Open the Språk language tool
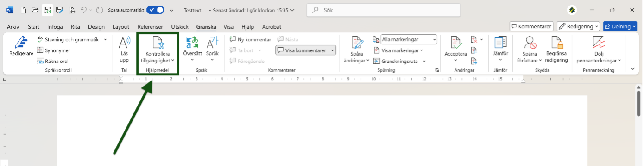644x168 pixels. point(212,50)
